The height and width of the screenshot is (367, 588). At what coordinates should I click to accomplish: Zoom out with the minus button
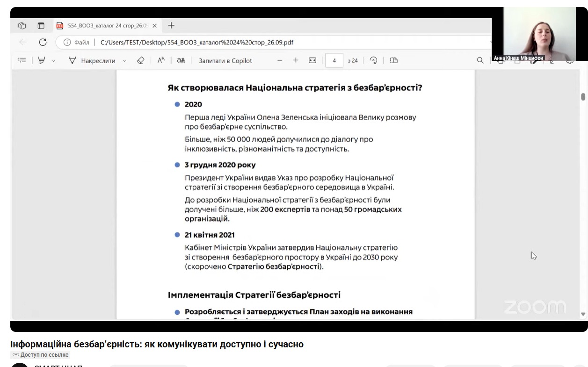(x=280, y=60)
